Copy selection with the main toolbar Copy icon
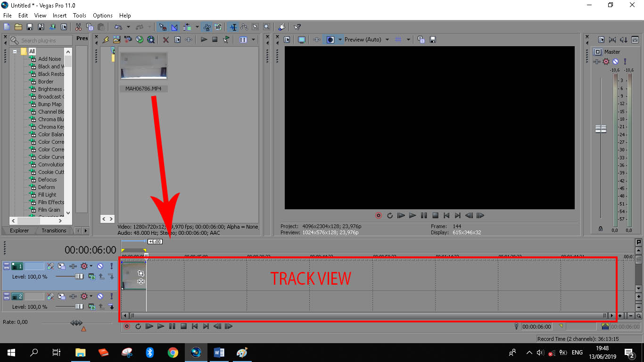644x362 pixels. 90,27
